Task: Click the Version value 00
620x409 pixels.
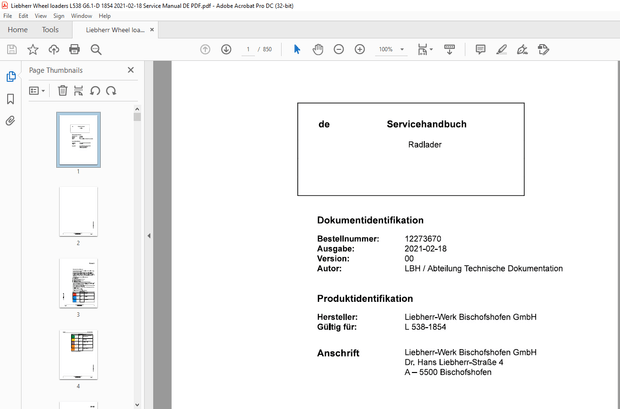Action: (x=409, y=259)
